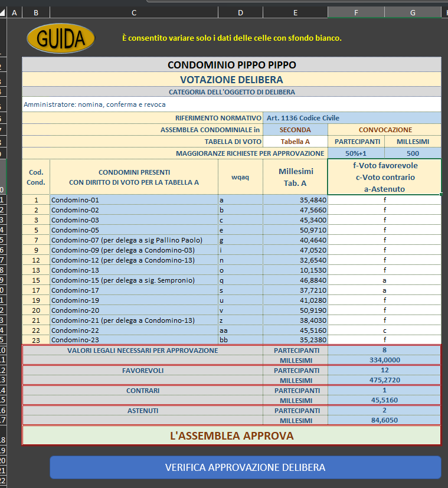The image size is (448, 488).
Task: Click the Cod. Cond. value 23
Action: (36, 340)
